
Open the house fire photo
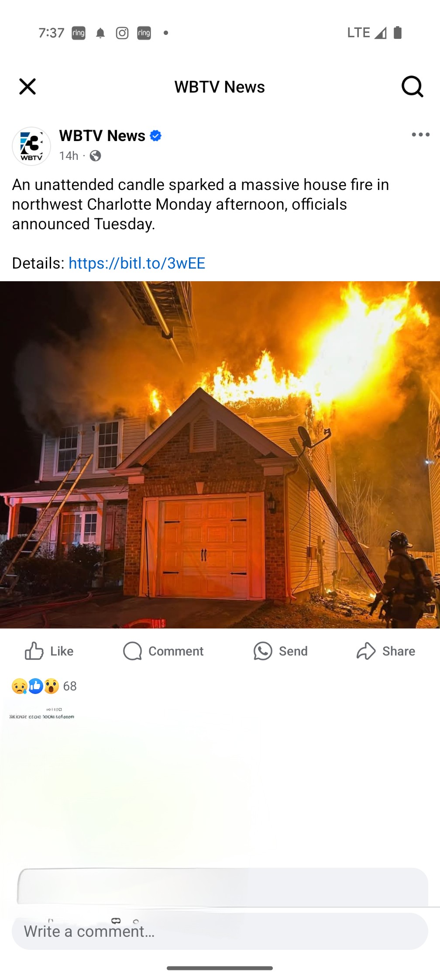tap(220, 455)
